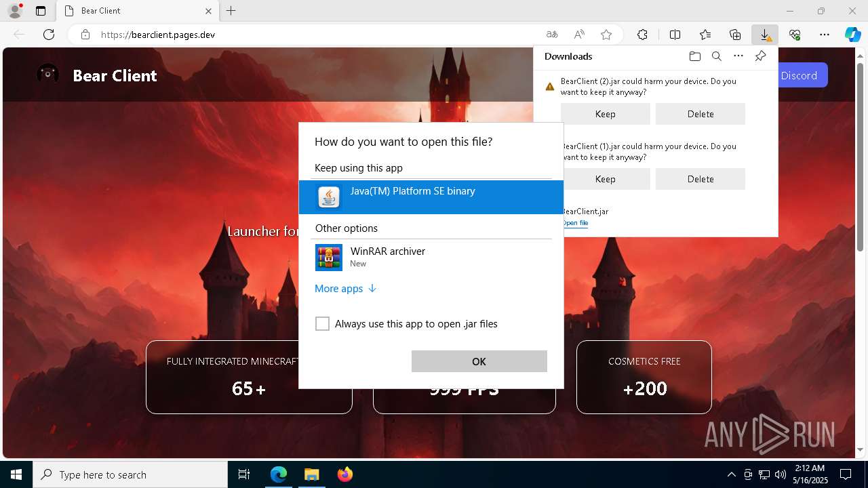Click Open file under BearClient.jar
The width and height of the screenshot is (868, 488).
pyautogui.click(x=575, y=223)
